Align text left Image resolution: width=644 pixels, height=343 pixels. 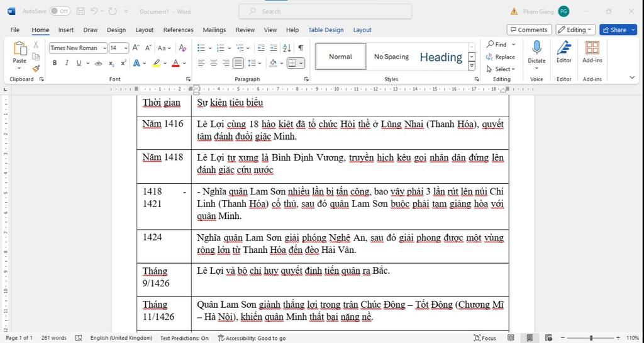201,64
